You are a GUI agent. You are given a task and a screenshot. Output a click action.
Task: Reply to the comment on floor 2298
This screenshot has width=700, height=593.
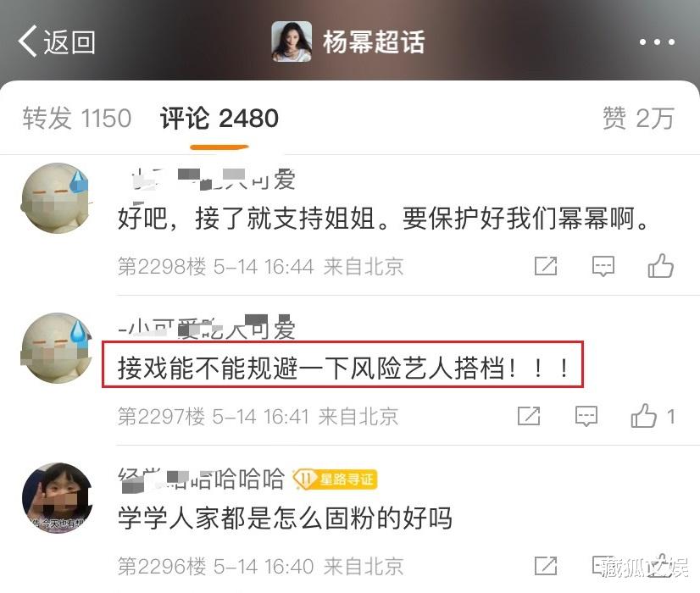(603, 266)
